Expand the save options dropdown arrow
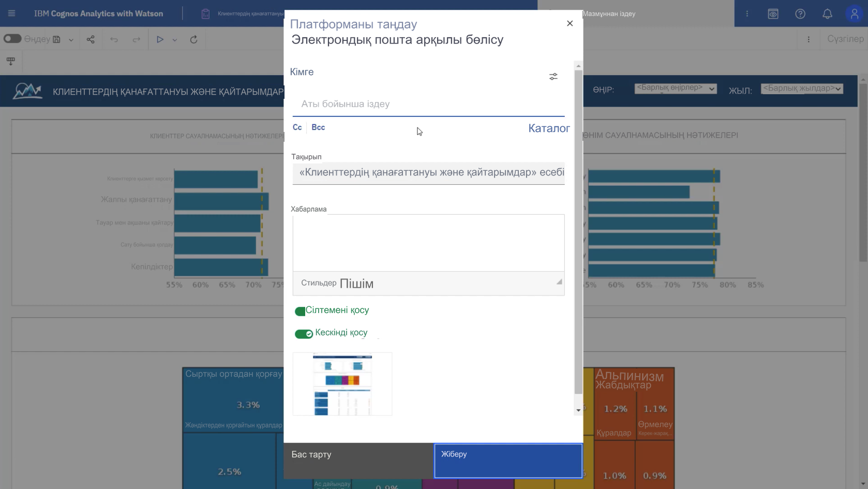The image size is (868, 489). tap(71, 40)
